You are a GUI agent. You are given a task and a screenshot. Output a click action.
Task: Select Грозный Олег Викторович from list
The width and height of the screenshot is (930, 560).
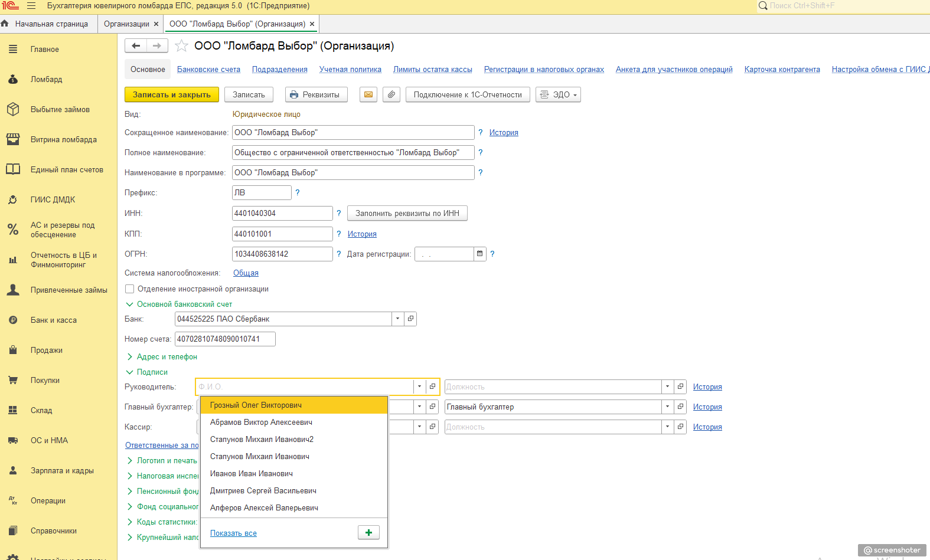tap(294, 405)
